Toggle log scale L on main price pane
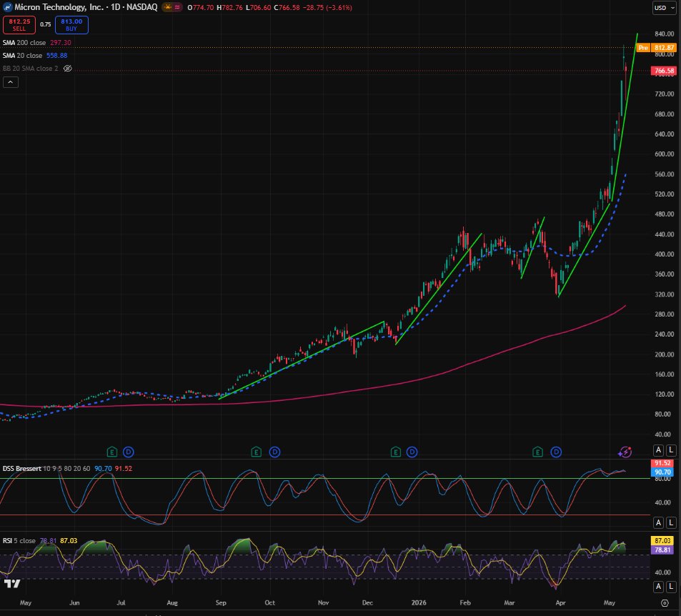 coord(670,450)
